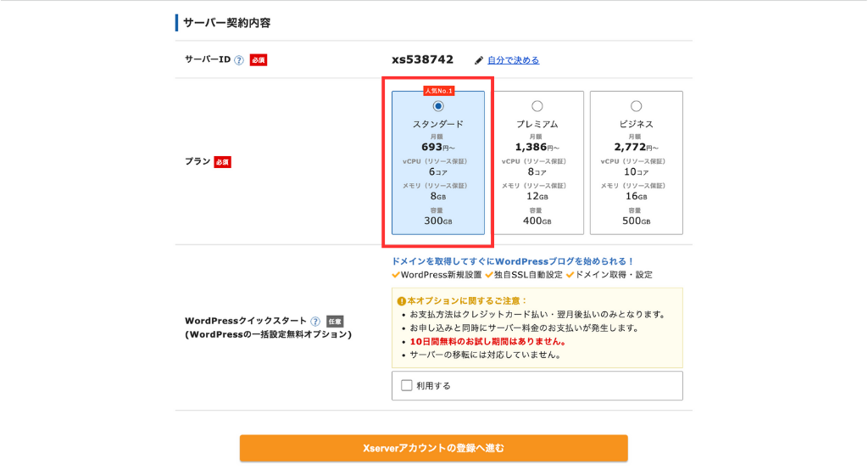868x476 pixels.
Task: Click the 任意 badge beside WordPressクイックスタート
Action: coord(335,322)
